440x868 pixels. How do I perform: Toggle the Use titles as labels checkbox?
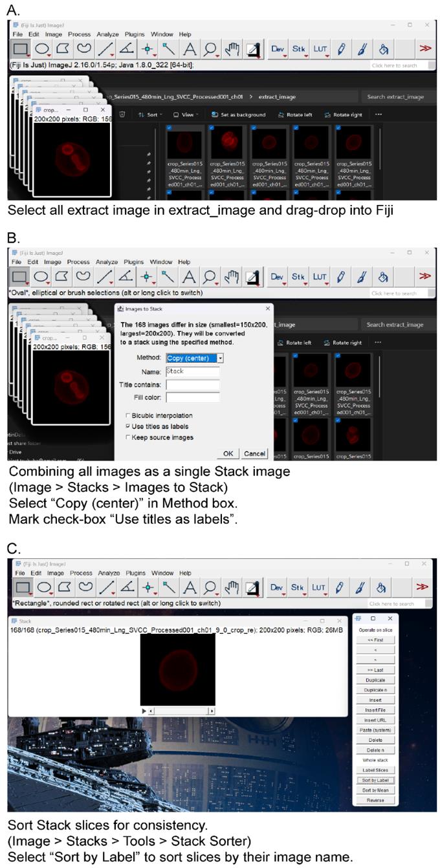click(x=127, y=427)
